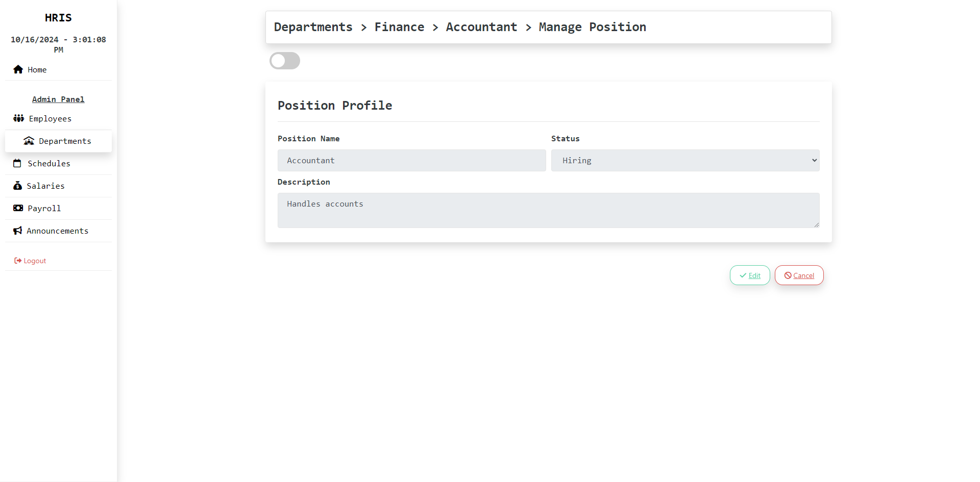Click the Departments icon in sidebar

point(29,141)
